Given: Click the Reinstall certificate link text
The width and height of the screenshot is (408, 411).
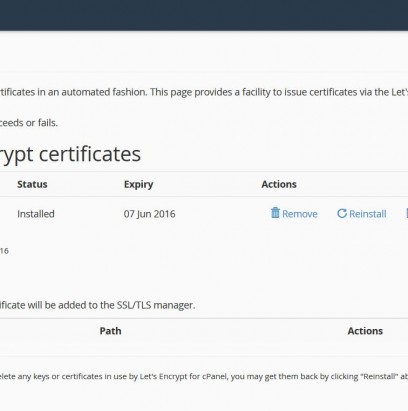Looking at the screenshot, I should [368, 214].
